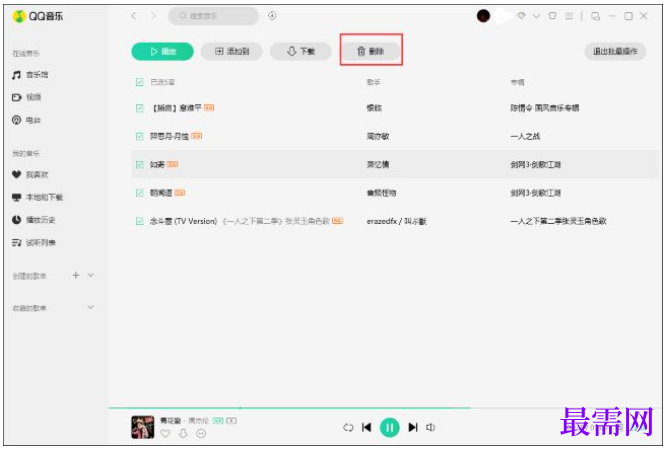Click the singer name in 朝闻道 row
The width and height of the screenshot is (672, 453).
pos(381,193)
